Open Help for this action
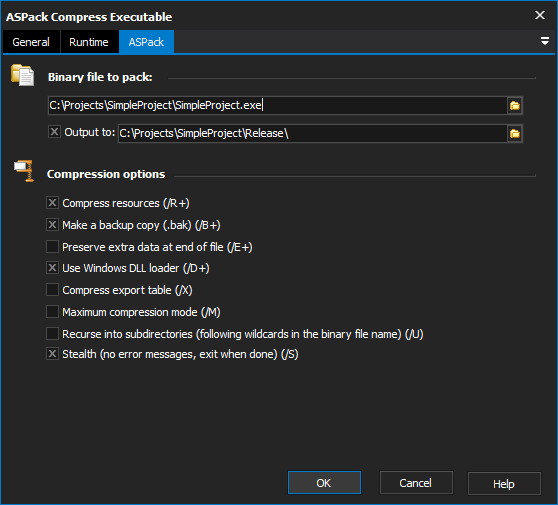 coord(504,484)
